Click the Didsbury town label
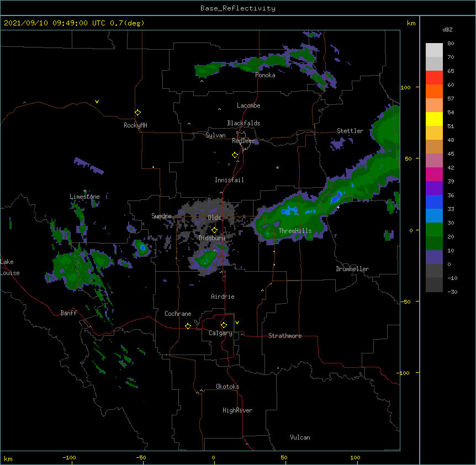Screen dimensions: 476x465 (212, 238)
